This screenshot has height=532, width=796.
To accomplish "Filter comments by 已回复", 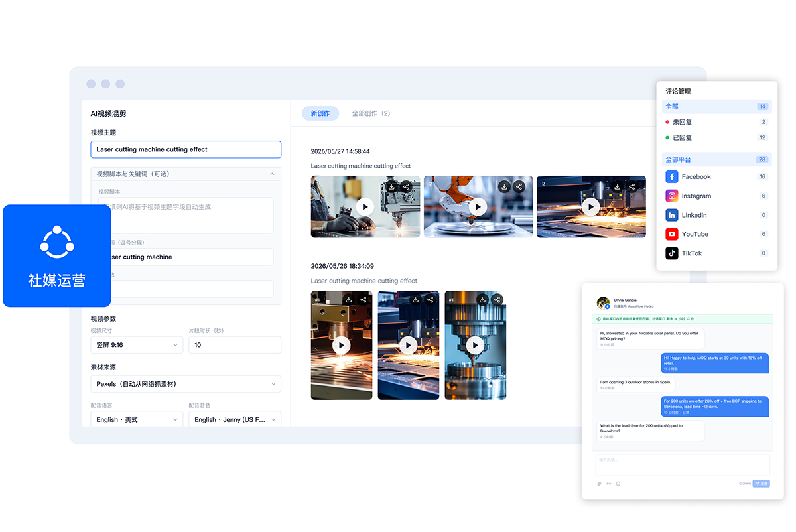I will 717,137.
